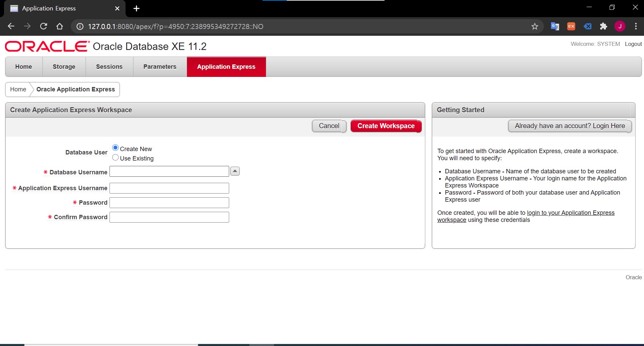Screen dimensions: 644x346
Task: Switch to the Home tab
Action: tap(24, 67)
